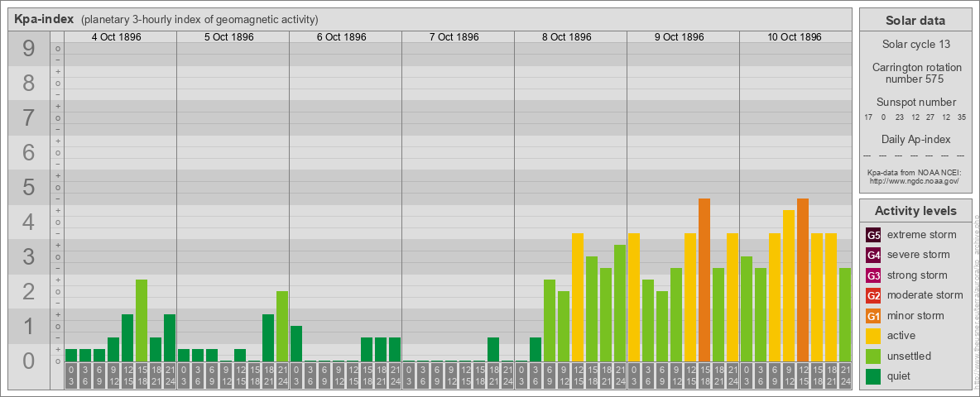
Task: Click the '0 3' hour cell under 4 Oct
Action: click(x=71, y=375)
